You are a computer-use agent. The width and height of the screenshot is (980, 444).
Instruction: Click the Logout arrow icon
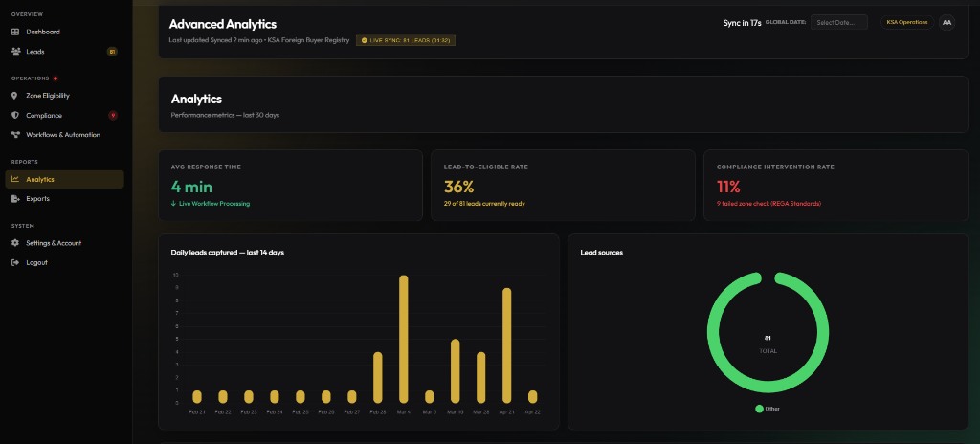15,262
